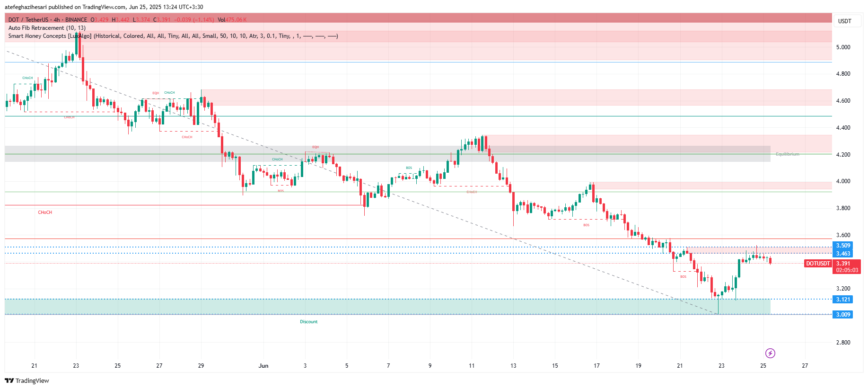Screen dimensions: 868x389
Task: Click the 3.800 price axis tick
Action: [x=843, y=208]
